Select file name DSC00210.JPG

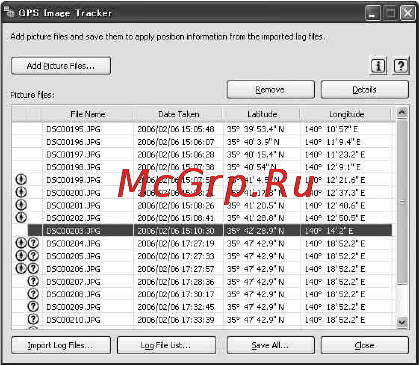[x=73, y=320]
